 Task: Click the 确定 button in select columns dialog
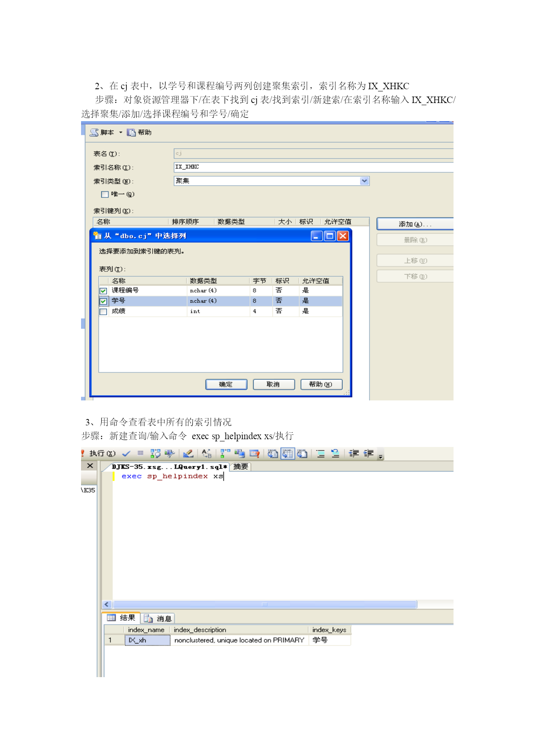coord(226,384)
